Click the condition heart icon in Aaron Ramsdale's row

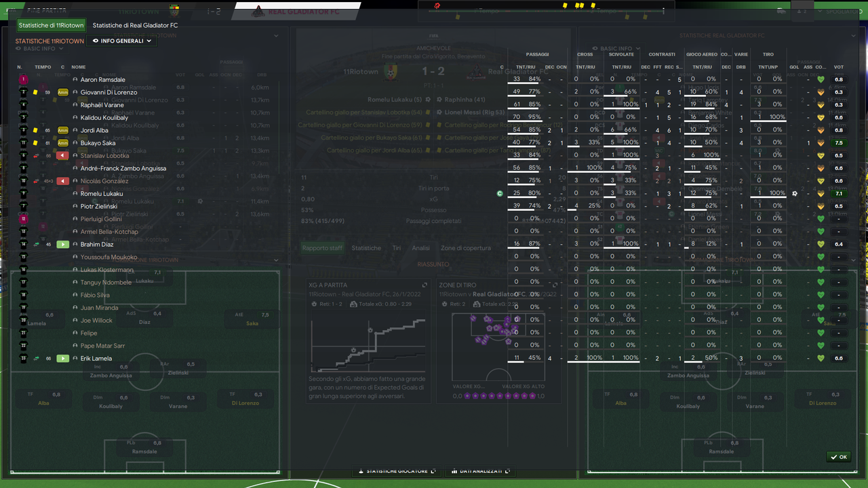point(821,79)
